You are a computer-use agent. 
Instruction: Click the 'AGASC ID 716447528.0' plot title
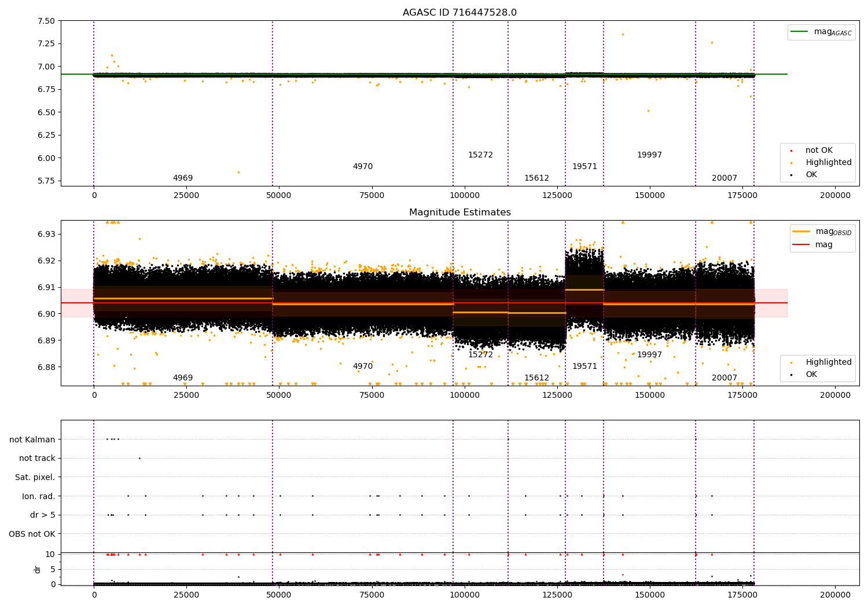(x=459, y=13)
